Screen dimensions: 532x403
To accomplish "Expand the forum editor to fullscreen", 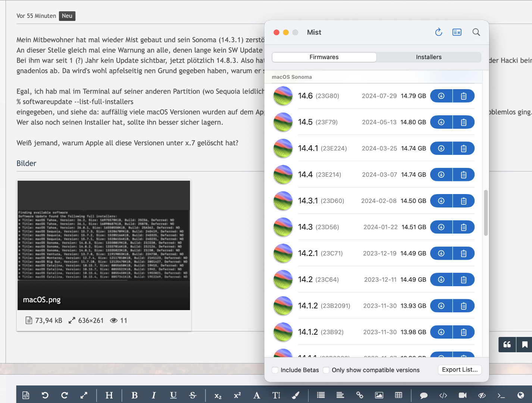I will (84, 395).
